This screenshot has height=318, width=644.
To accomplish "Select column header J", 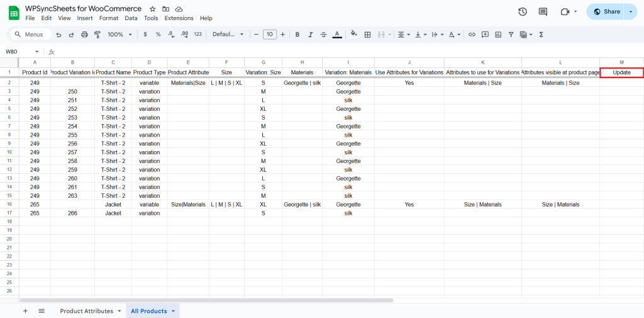I will (409, 62).
